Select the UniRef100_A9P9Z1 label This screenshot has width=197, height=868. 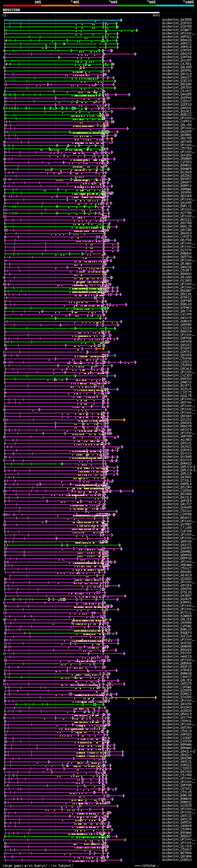[177, 37]
